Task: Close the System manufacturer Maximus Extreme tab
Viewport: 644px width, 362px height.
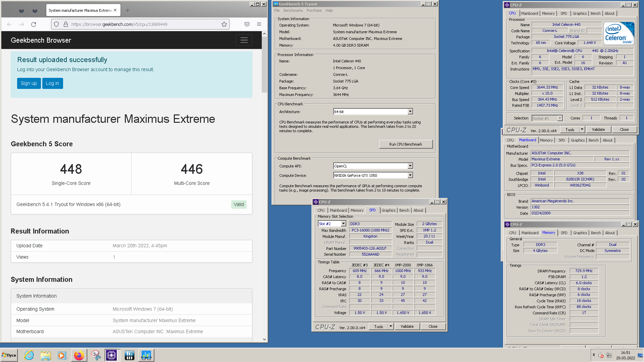Action: click(115, 10)
